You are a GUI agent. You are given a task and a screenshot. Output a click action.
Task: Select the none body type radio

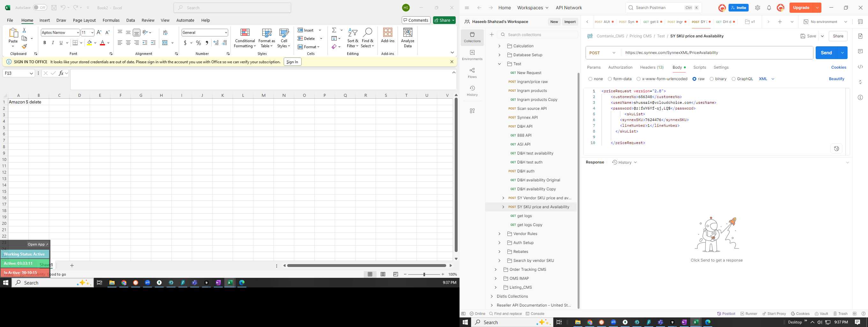pos(590,79)
